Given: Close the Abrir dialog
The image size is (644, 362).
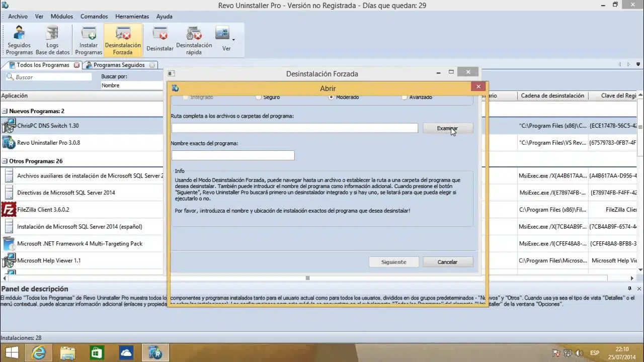Looking at the screenshot, I should (478, 86).
